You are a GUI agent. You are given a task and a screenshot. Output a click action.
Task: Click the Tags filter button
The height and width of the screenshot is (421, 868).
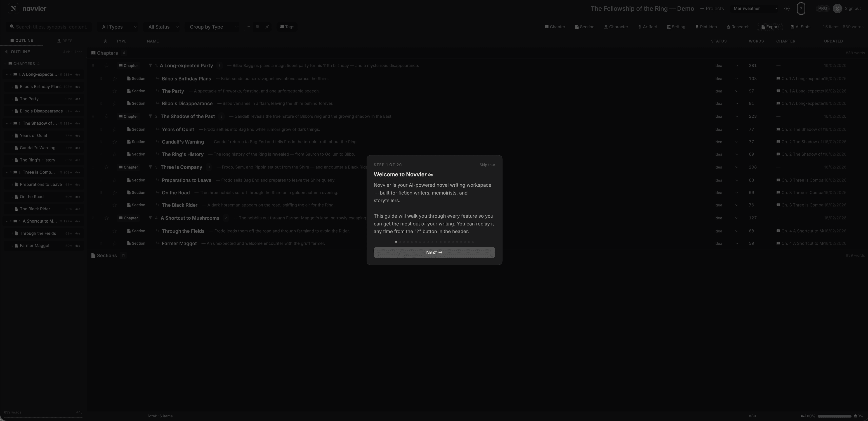click(287, 27)
